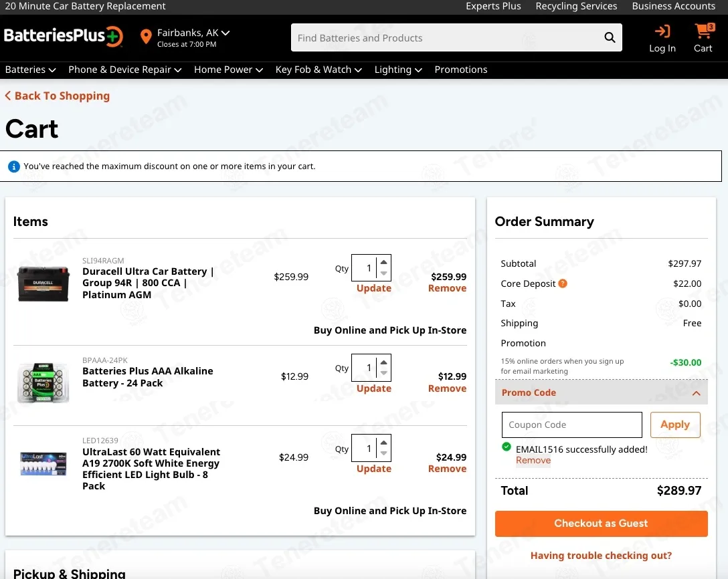Remove UltraLast LED Light Bulb from cart
This screenshot has width=728, height=579.
[x=447, y=469]
